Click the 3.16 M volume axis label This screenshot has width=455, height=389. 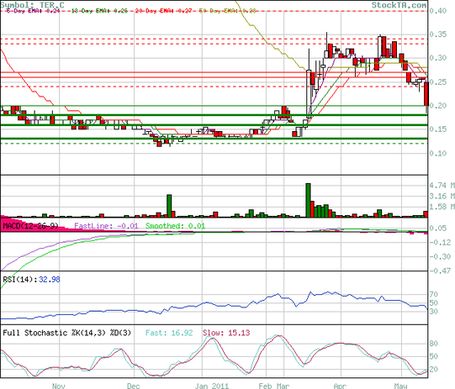[442, 196]
